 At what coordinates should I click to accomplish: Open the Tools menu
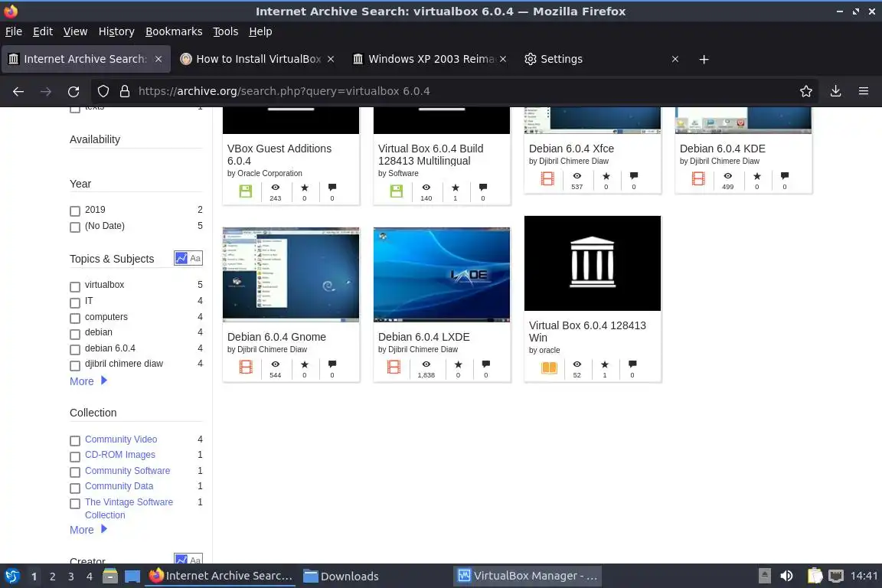tap(226, 31)
